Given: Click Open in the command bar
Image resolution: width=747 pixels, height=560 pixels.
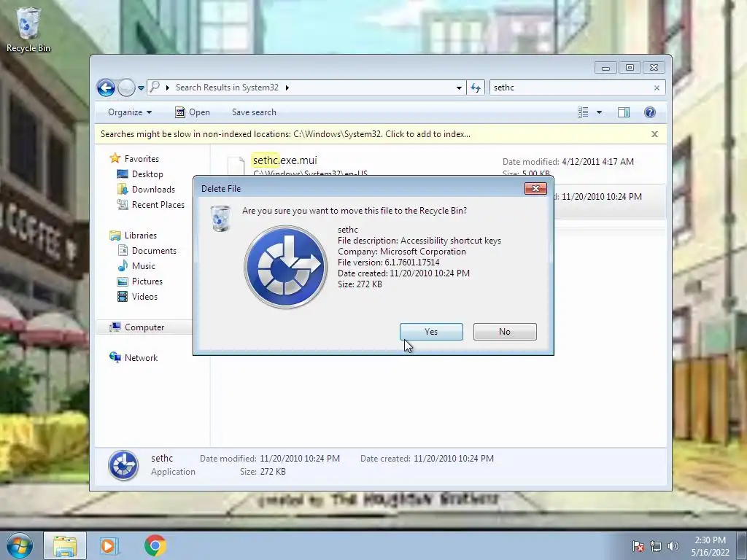Looking at the screenshot, I should (193, 112).
